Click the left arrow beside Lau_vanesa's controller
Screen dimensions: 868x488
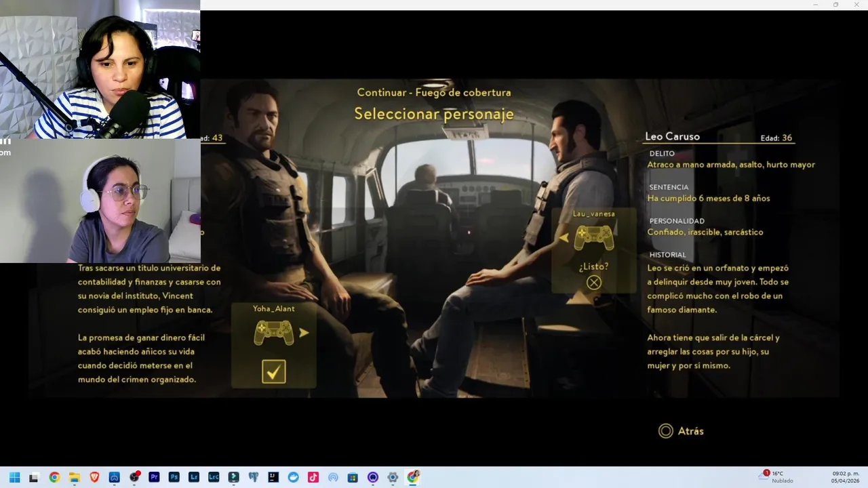tap(564, 238)
